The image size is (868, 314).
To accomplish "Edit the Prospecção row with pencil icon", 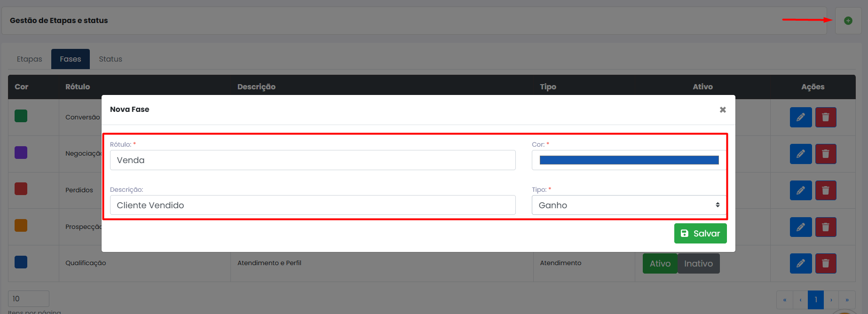I will click(x=801, y=227).
